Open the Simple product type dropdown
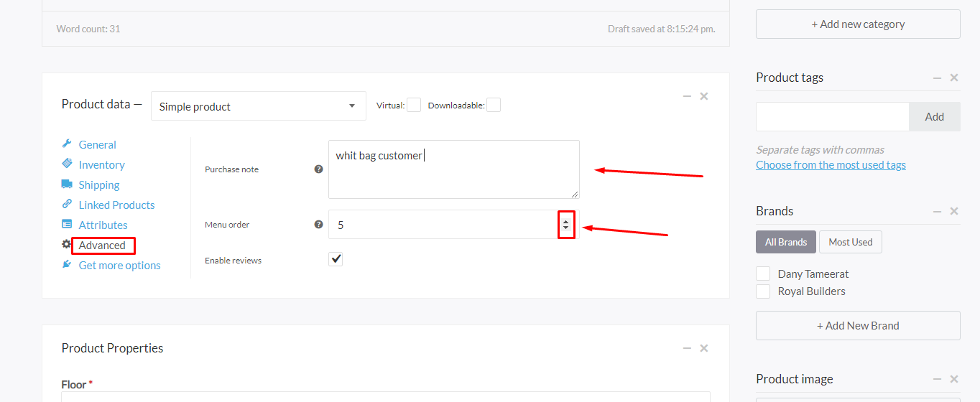The height and width of the screenshot is (402, 980). (258, 106)
